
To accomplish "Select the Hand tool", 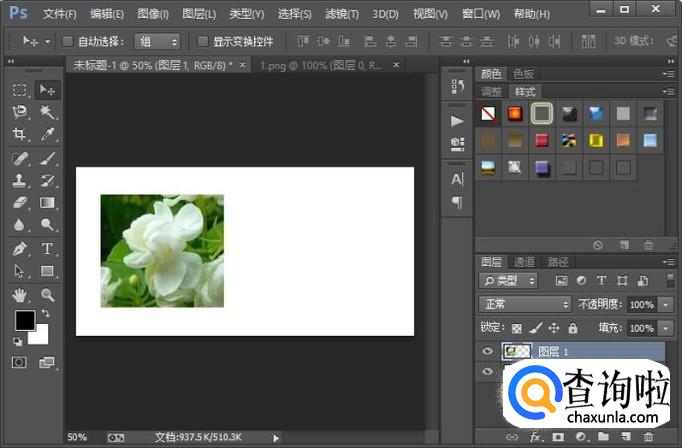I will point(20,295).
